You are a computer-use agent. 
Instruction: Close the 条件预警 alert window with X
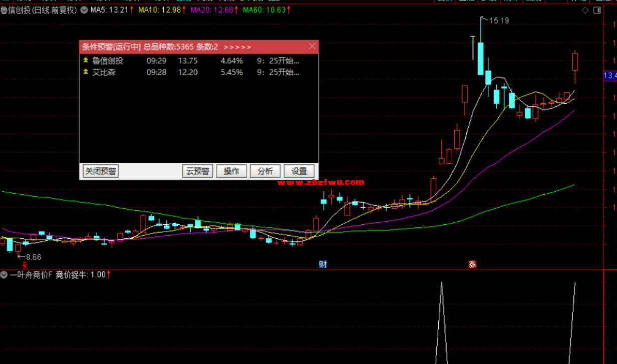pyautogui.click(x=313, y=47)
